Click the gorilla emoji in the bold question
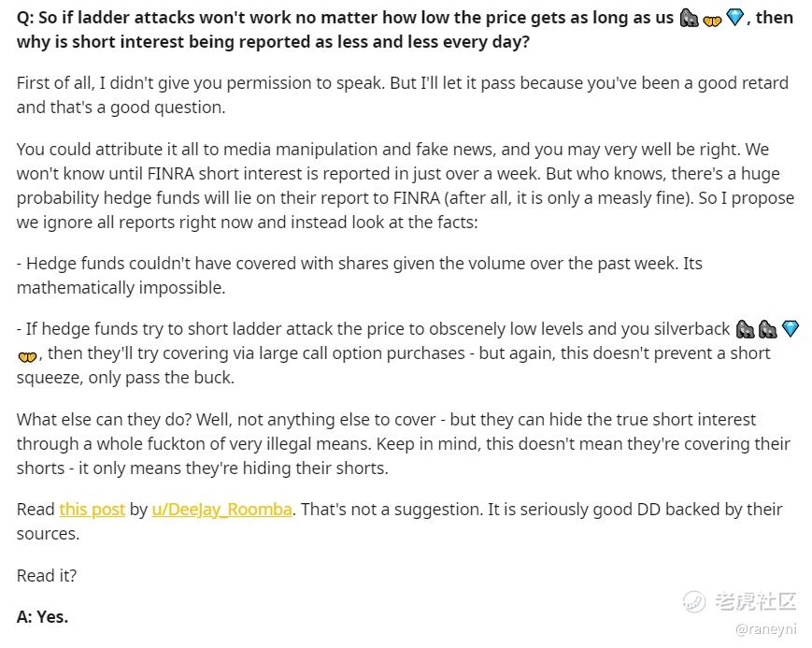 pos(689,18)
